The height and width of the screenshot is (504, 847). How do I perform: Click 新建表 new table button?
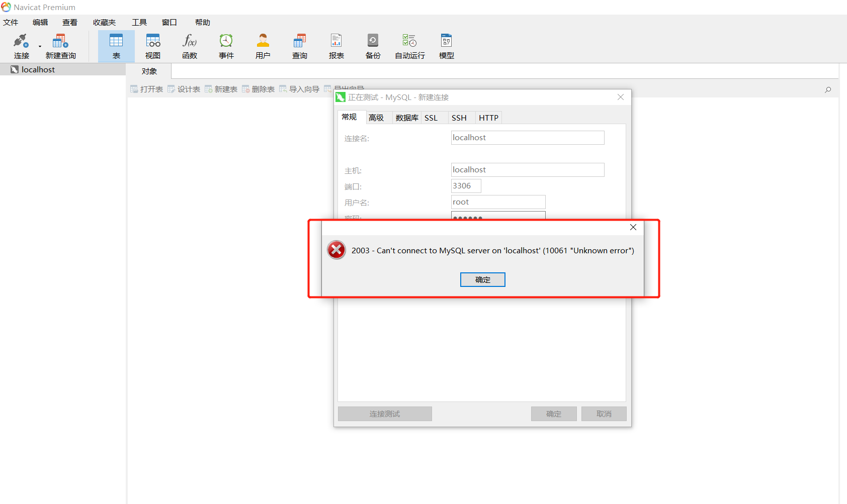(x=221, y=89)
